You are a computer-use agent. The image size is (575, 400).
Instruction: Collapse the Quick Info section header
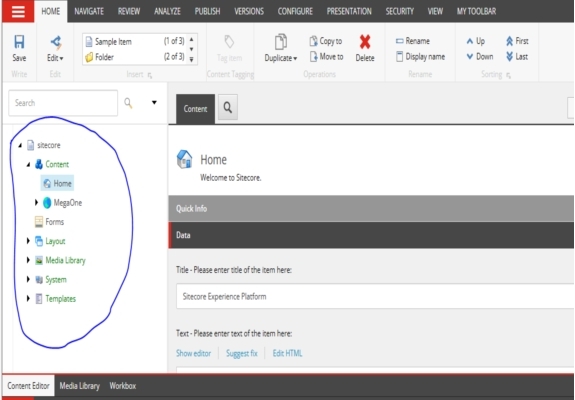pos(371,209)
